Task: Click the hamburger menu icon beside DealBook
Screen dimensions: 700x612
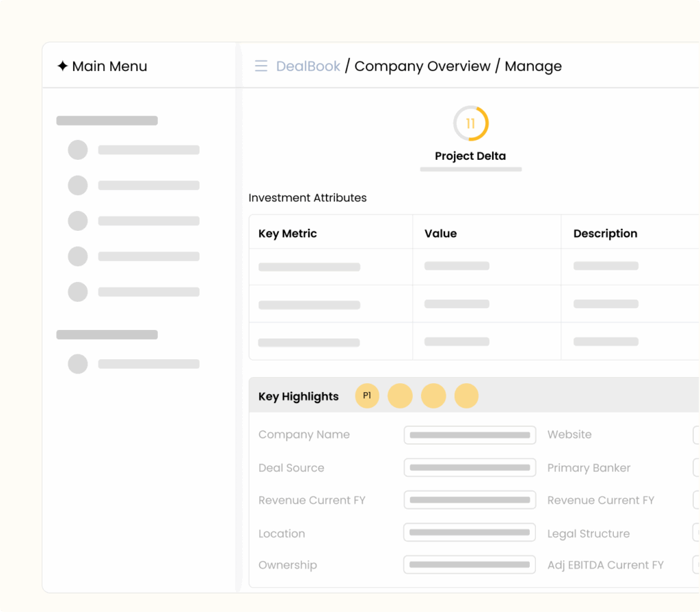Action: 261,66
